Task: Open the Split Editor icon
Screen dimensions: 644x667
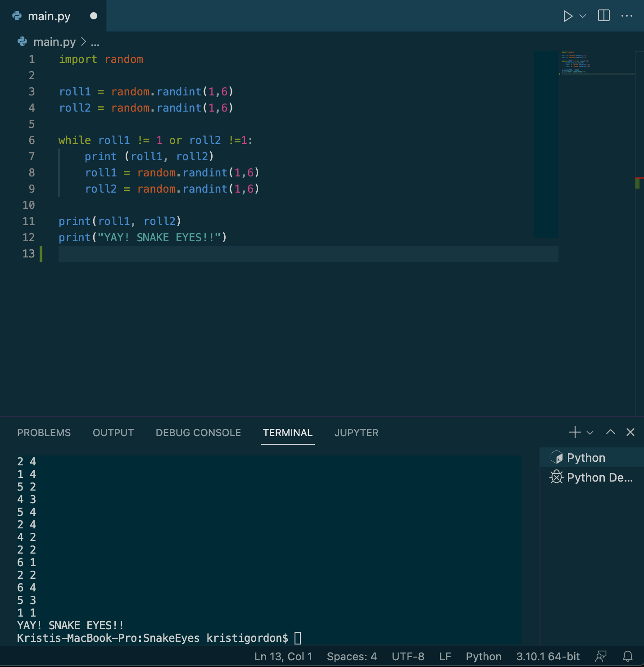Action: (x=603, y=16)
